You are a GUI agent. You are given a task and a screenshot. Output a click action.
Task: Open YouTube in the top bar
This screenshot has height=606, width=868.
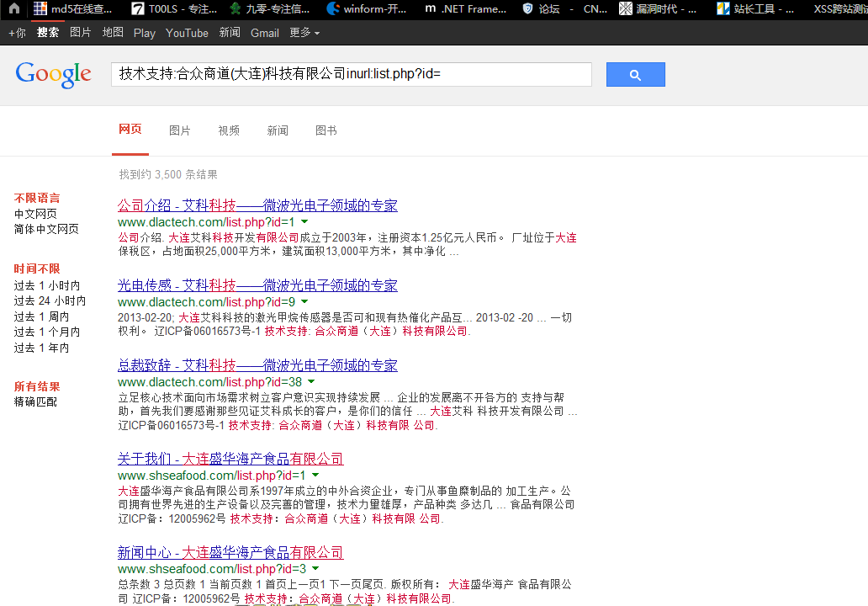tap(187, 33)
